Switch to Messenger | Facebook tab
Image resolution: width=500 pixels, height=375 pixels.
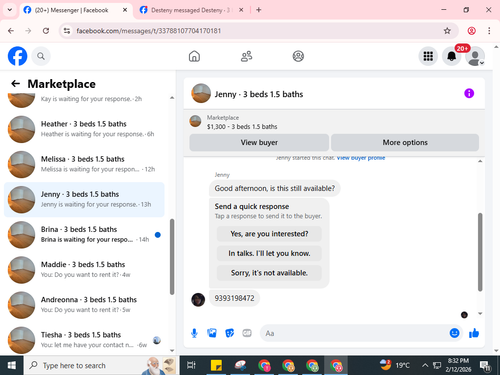click(x=71, y=10)
